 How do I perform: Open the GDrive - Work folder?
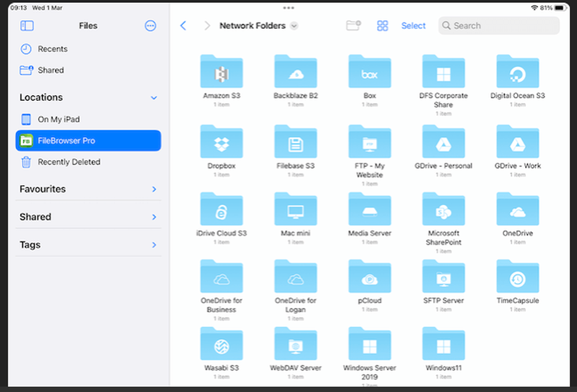[x=518, y=142]
